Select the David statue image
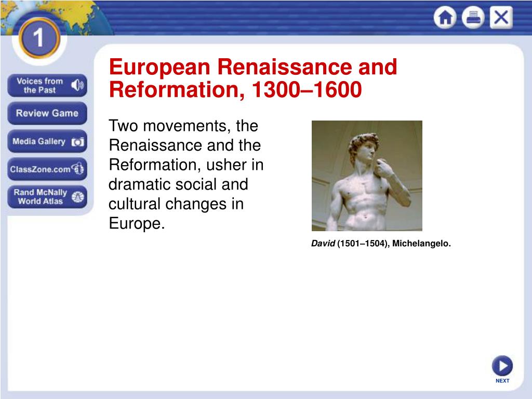 point(367,176)
